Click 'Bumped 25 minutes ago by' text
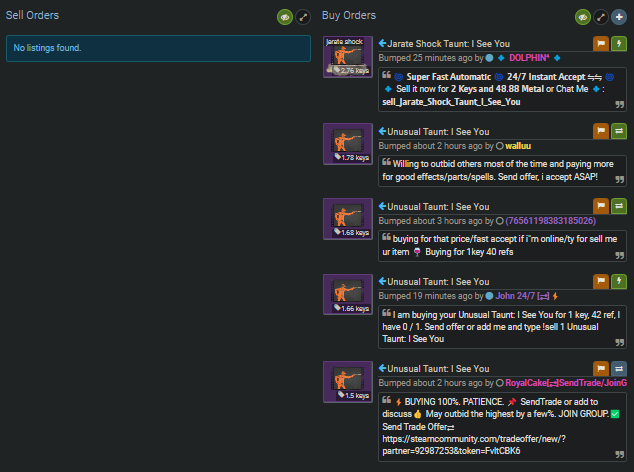 point(431,58)
